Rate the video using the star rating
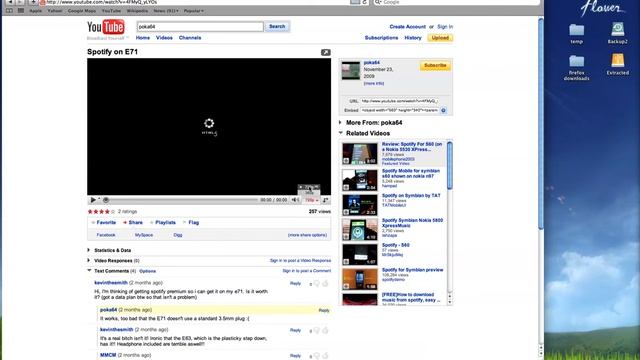This screenshot has width=640, height=360. tap(101, 211)
